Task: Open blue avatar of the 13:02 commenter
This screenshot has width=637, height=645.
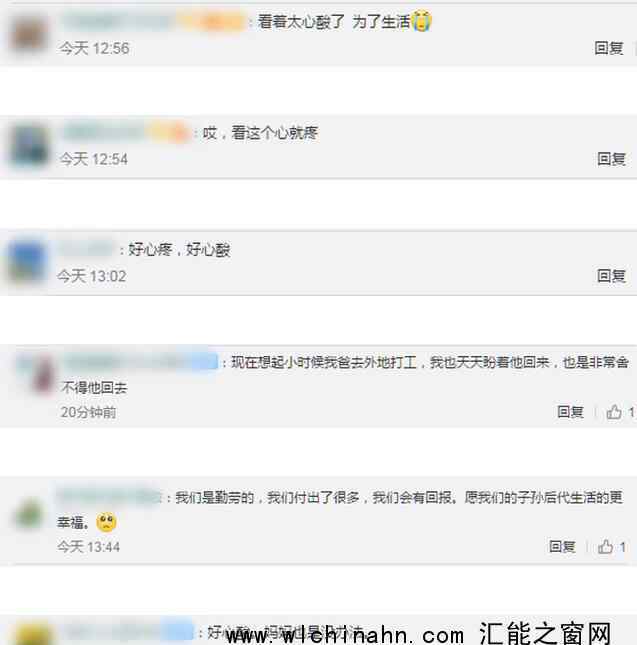Action: tap(27, 262)
